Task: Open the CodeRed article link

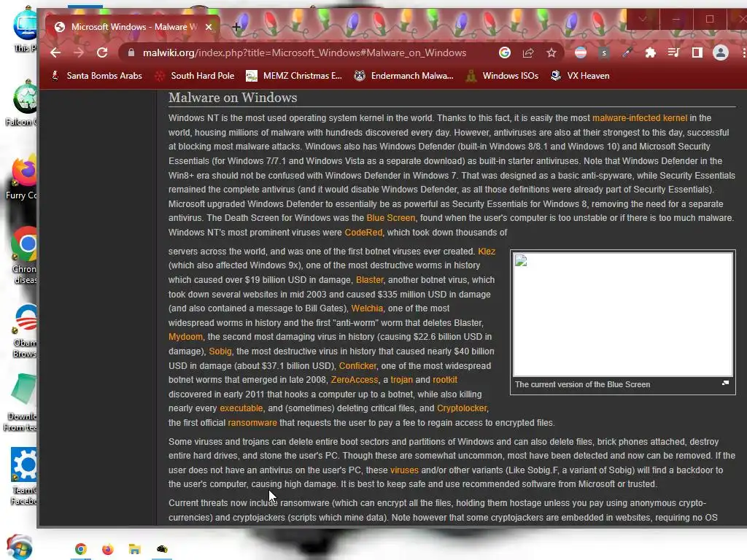Action: coord(363,233)
